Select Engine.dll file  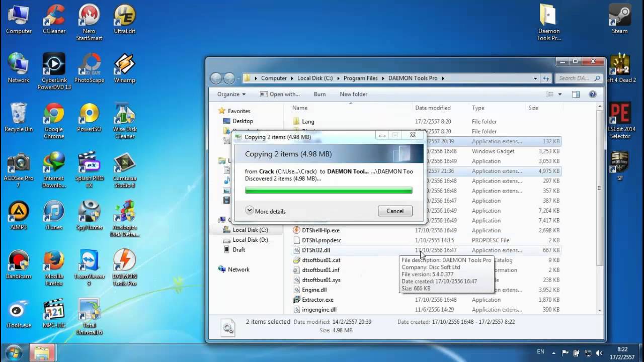tap(314, 290)
